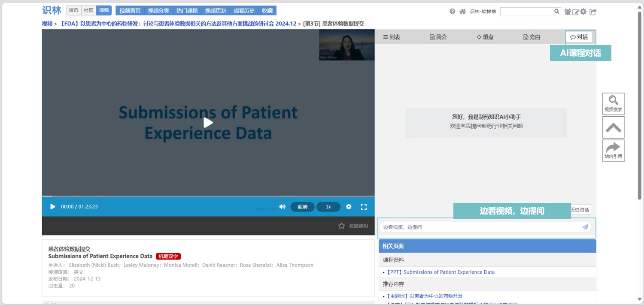Open the 超清 quality selector
644x305 pixels.
pyautogui.click(x=302, y=207)
